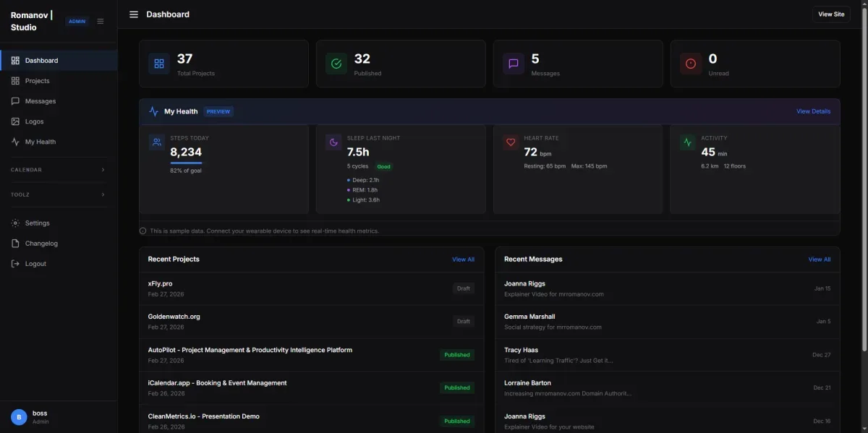Click the green checkmark icon on Published card

336,64
